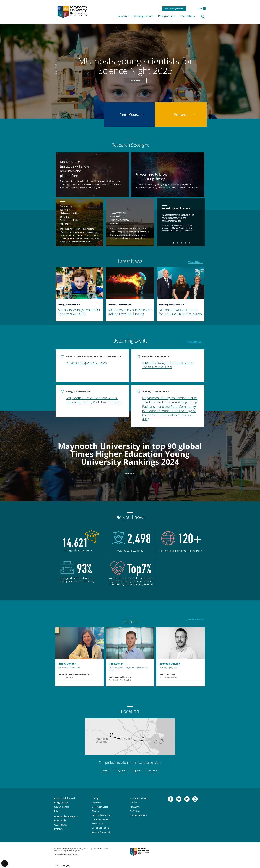Click READ MORE under Young University Rankings
The image size is (260, 868).
pyautogui.click(x=130, y=473)
